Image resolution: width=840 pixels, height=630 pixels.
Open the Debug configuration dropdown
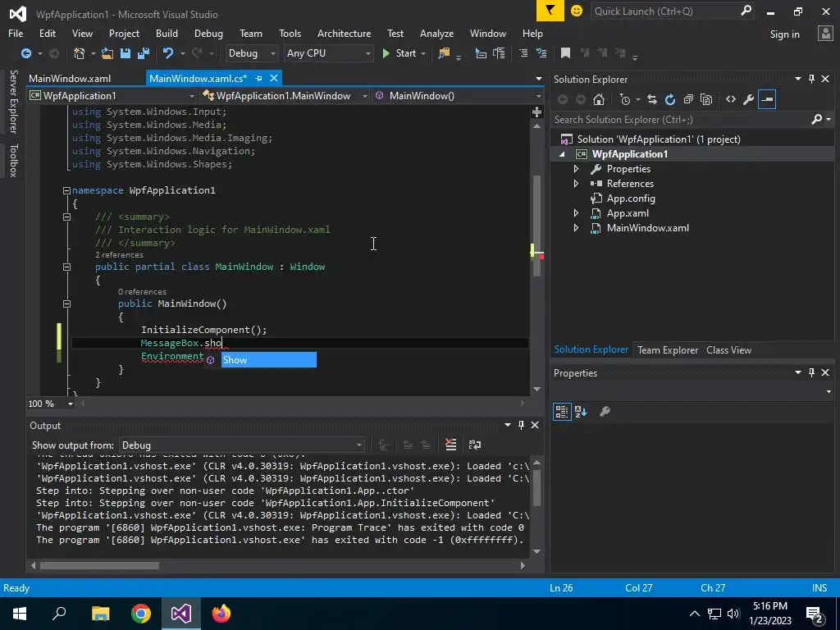click(251, 53)
